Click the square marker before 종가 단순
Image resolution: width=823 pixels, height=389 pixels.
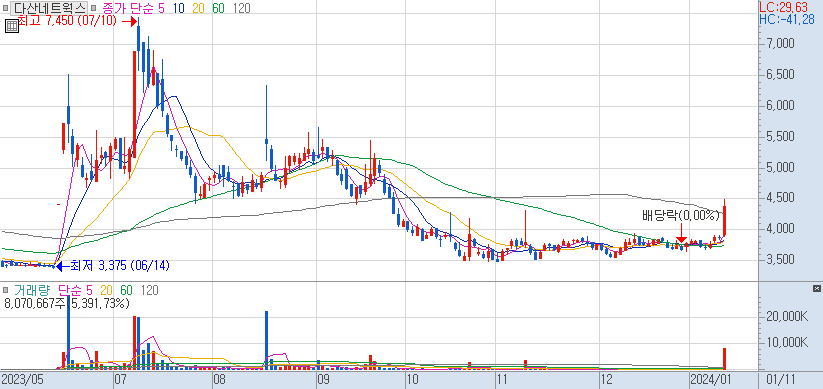(93, 8)
